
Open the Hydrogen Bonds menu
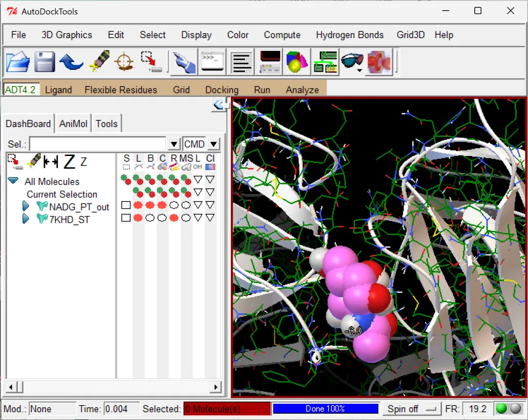[350, 35]
